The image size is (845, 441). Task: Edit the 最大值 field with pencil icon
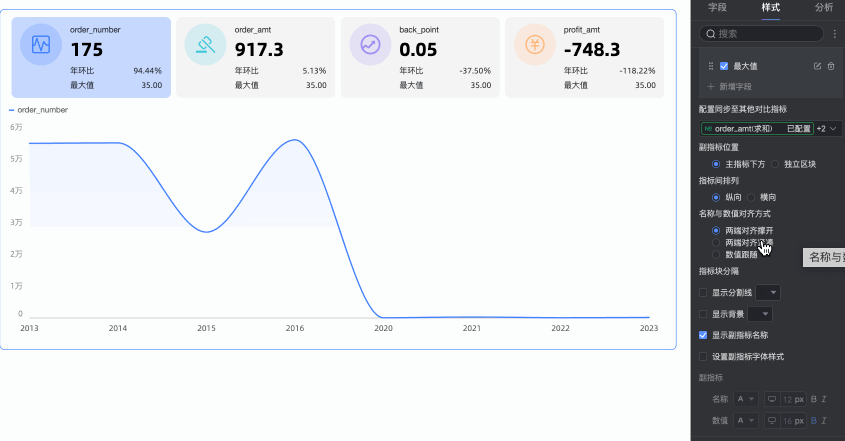(x=817, y=66)
